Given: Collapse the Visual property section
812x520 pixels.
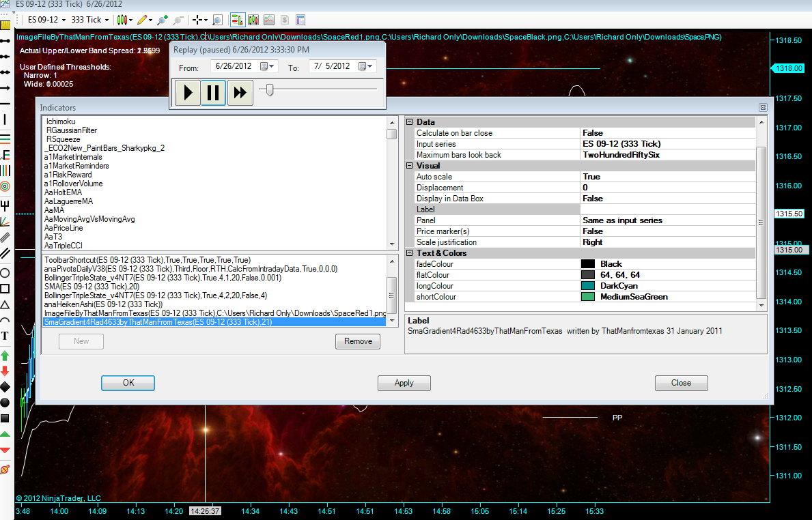Looking at the screenshot, I should coord(409,166).
